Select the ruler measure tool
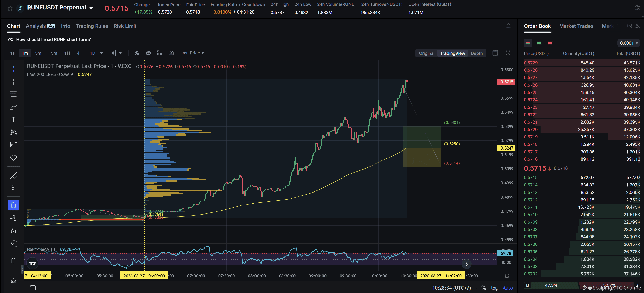 (x=14, y=175)
